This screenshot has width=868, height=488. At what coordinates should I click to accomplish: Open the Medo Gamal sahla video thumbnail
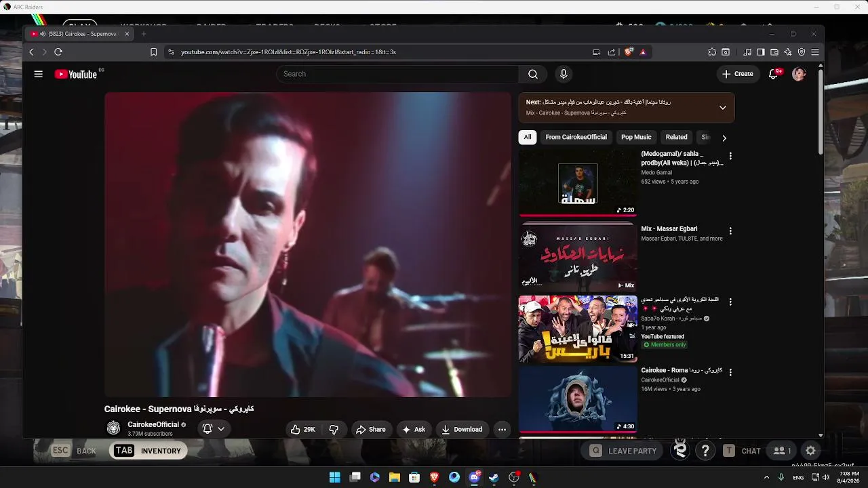click(578, 183)
